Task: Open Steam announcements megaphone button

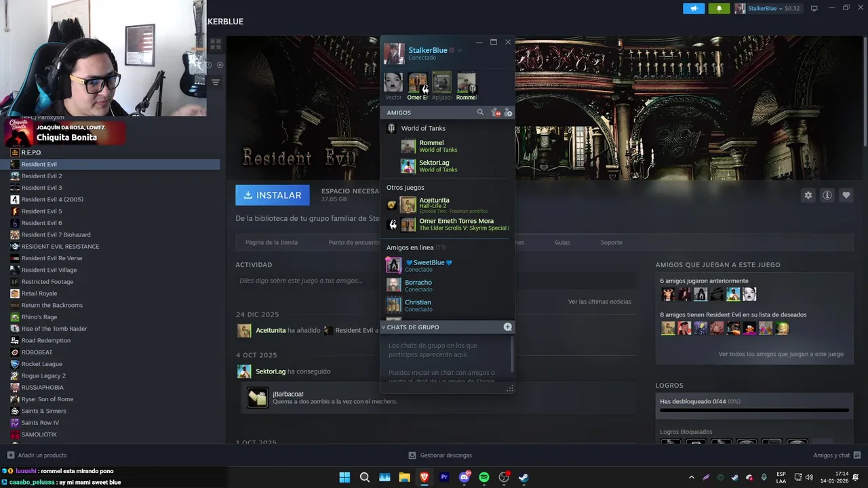Action: tap(693, 8)
